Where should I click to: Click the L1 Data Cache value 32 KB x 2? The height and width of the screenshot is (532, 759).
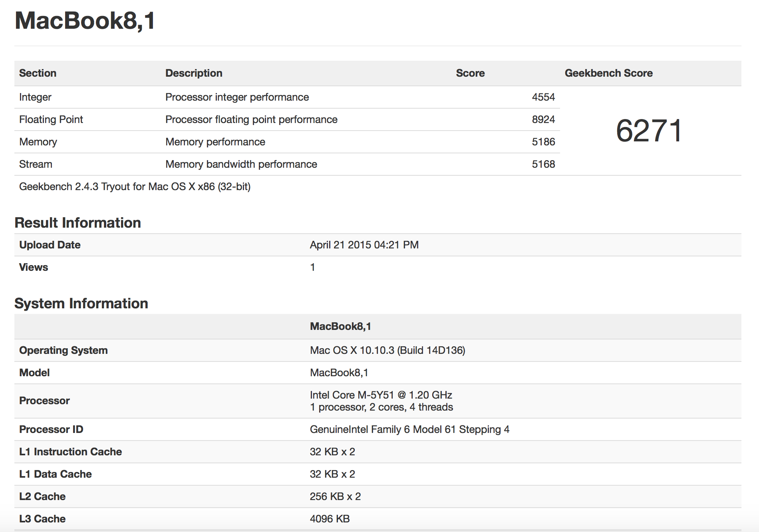coord(332,474)
